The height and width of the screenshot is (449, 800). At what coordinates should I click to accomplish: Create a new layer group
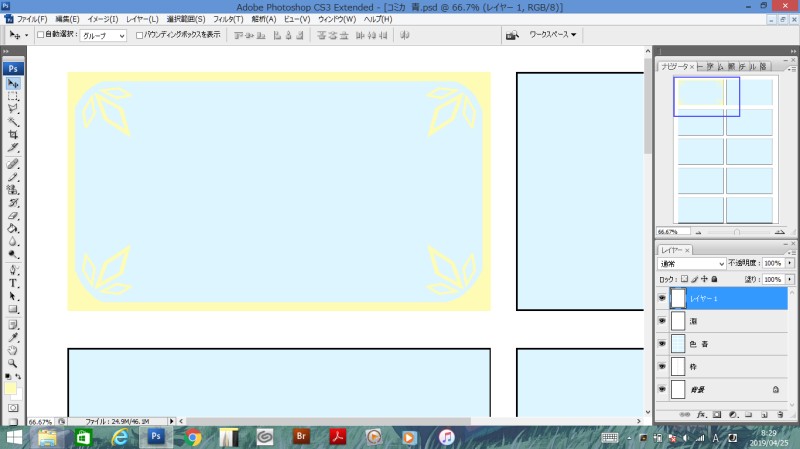pyautogui.click(x=748, y=415)
